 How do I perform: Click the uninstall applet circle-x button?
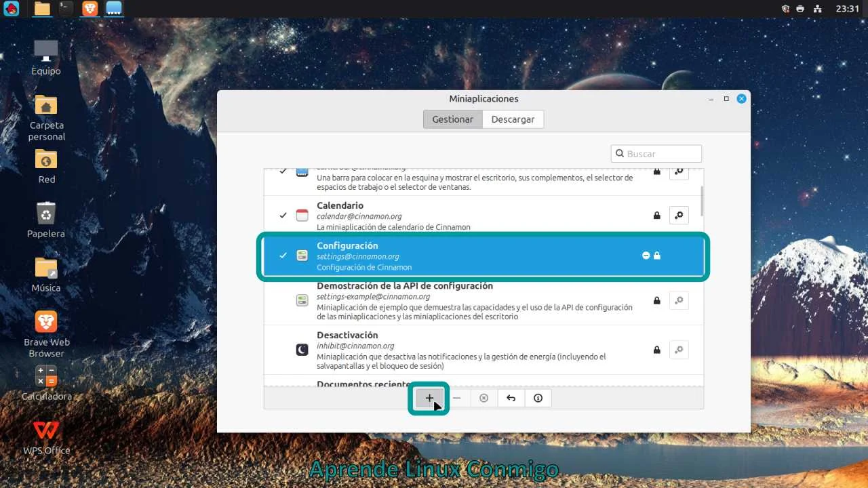point(484,398)
